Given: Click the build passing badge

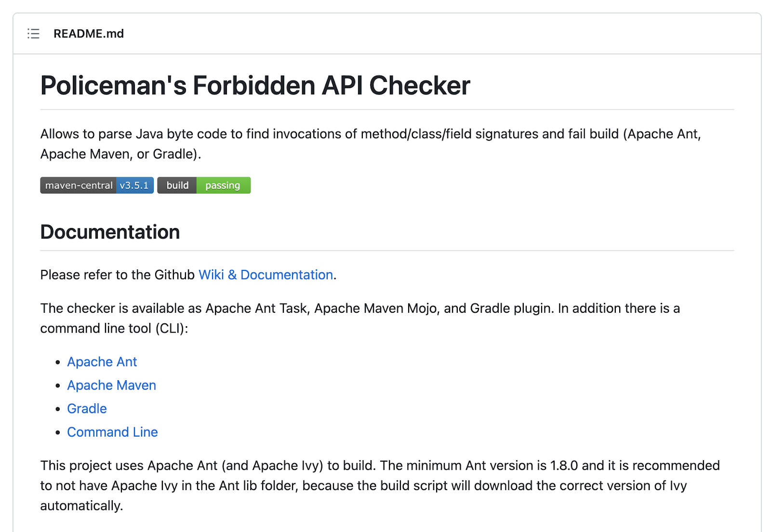Looking at the screenshot, I should point(204,186).
